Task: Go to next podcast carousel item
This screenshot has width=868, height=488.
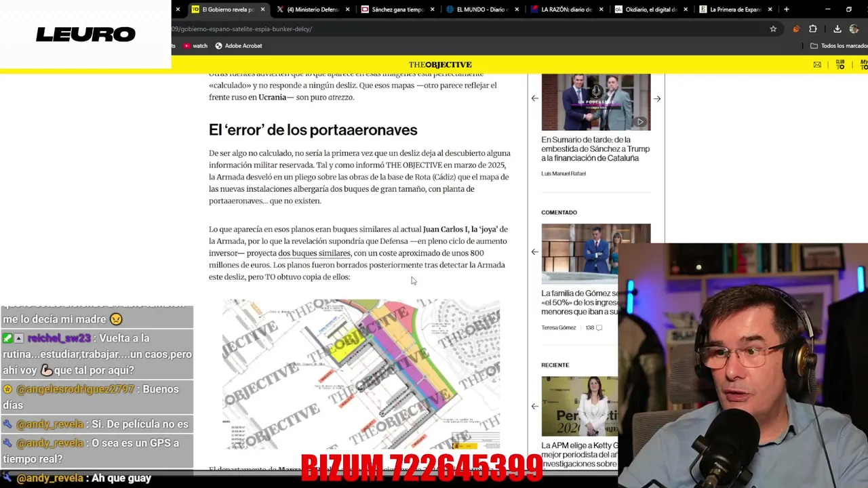Action: (657, 99)
